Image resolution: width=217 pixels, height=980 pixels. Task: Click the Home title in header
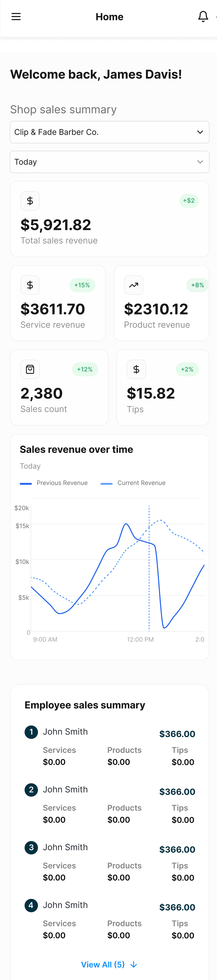point(109,17)
